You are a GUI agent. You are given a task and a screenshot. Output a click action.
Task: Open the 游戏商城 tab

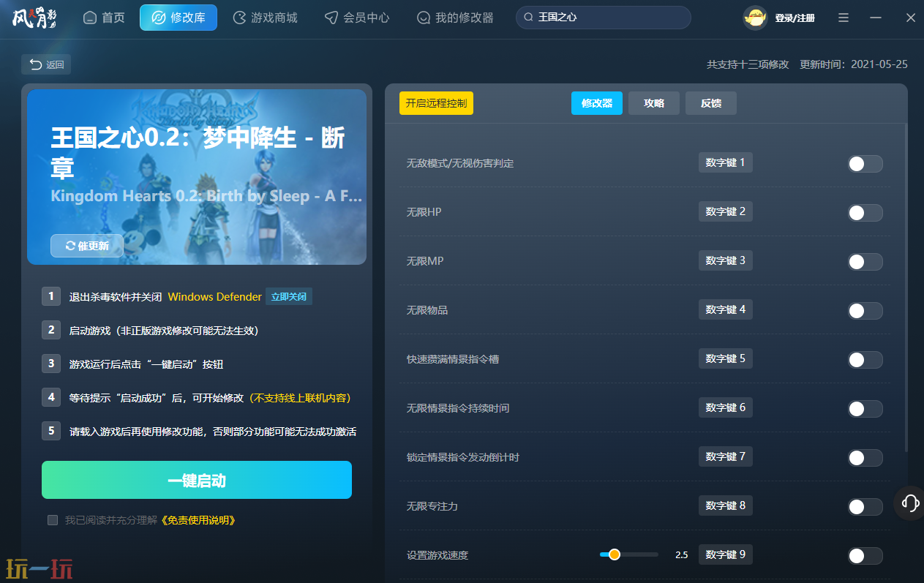pos(265,18)
